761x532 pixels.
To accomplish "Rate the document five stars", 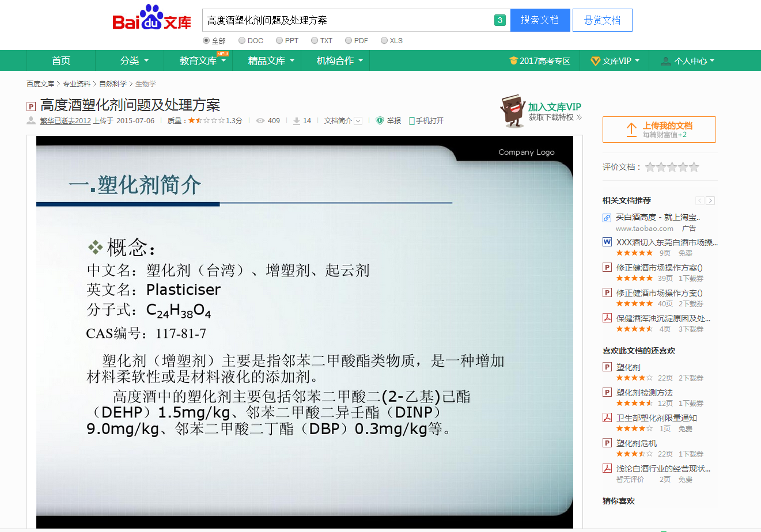I will click(694, 168).
